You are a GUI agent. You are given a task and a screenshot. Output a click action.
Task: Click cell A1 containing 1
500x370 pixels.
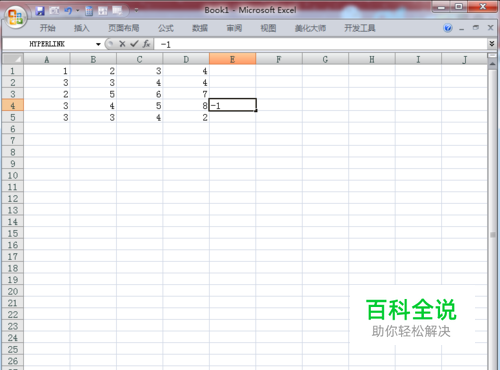coord(47,71)
